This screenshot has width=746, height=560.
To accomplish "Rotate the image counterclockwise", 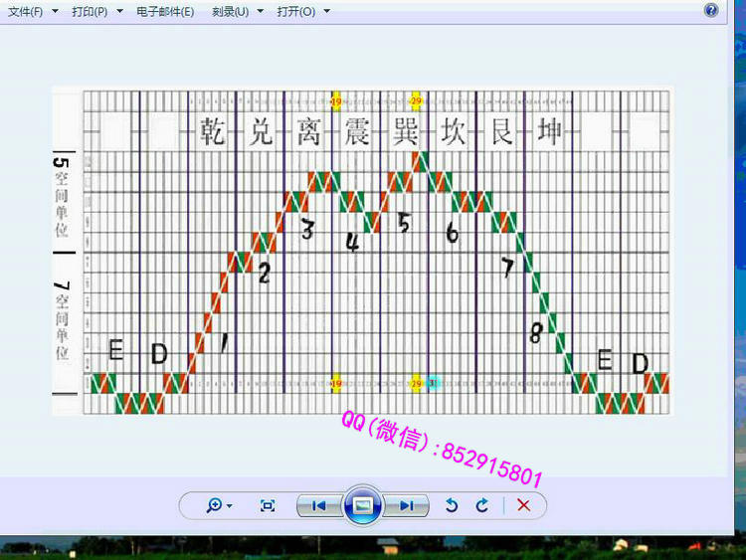I will (451, 505).
